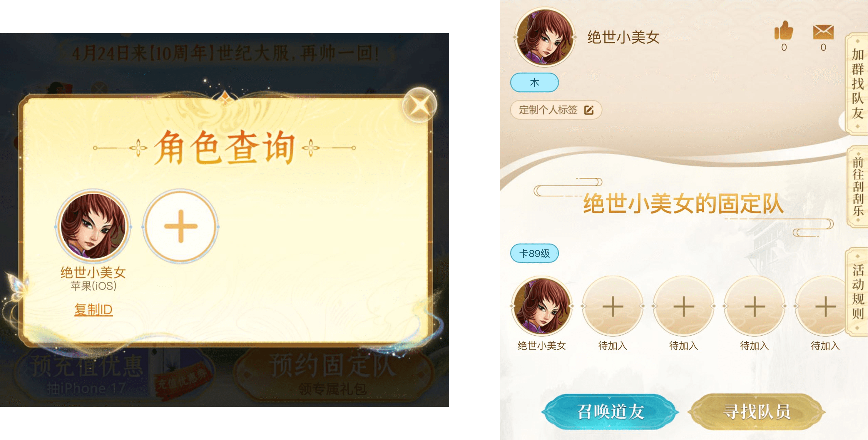This screenshot has width=868, height=440.
Task: Open the 加群找队友 side tab
Action: click(x=857, y=84)
